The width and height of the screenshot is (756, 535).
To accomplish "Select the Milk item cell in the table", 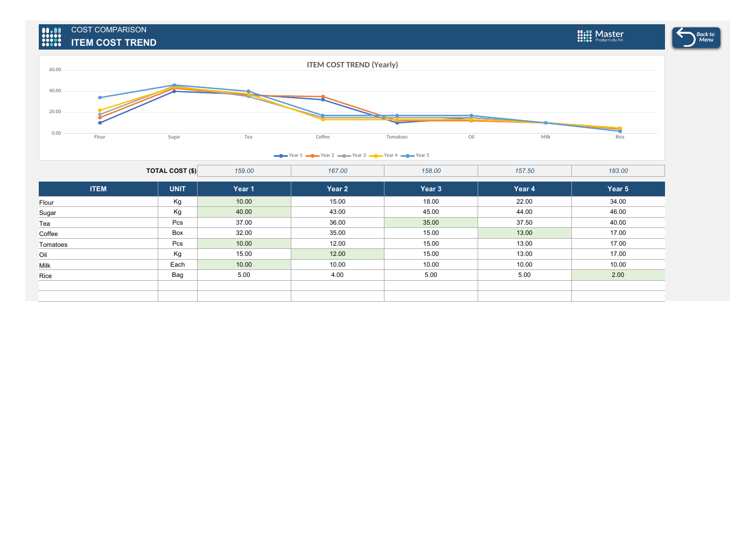I will click(x=98, y=265).
